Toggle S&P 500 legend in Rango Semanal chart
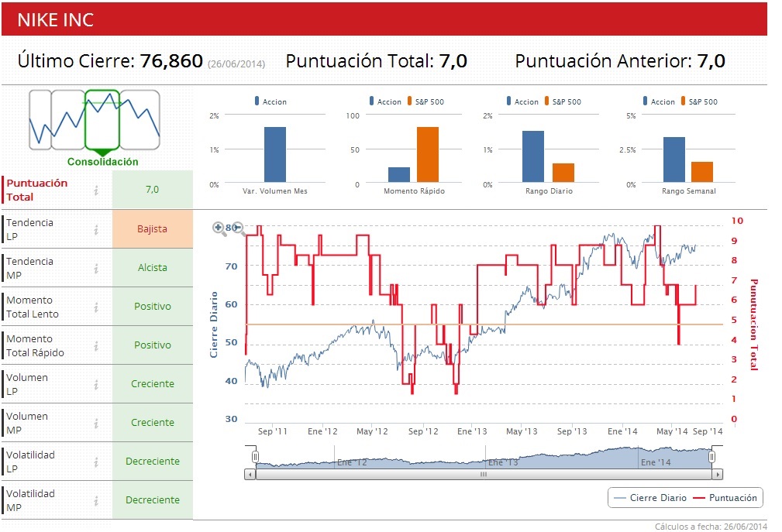The image size is (782, 532). coord(699,101)
